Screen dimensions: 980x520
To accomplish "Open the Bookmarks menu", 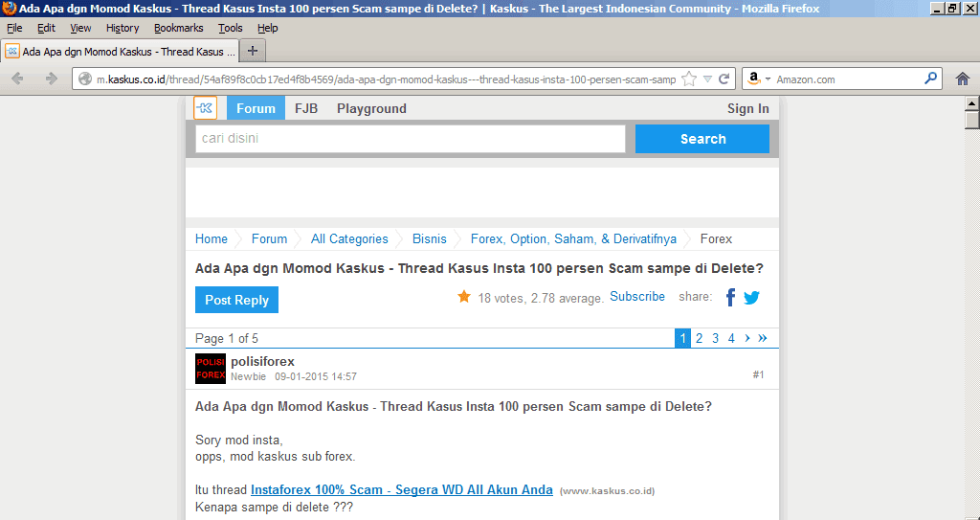I will click(x=179, y=28).
